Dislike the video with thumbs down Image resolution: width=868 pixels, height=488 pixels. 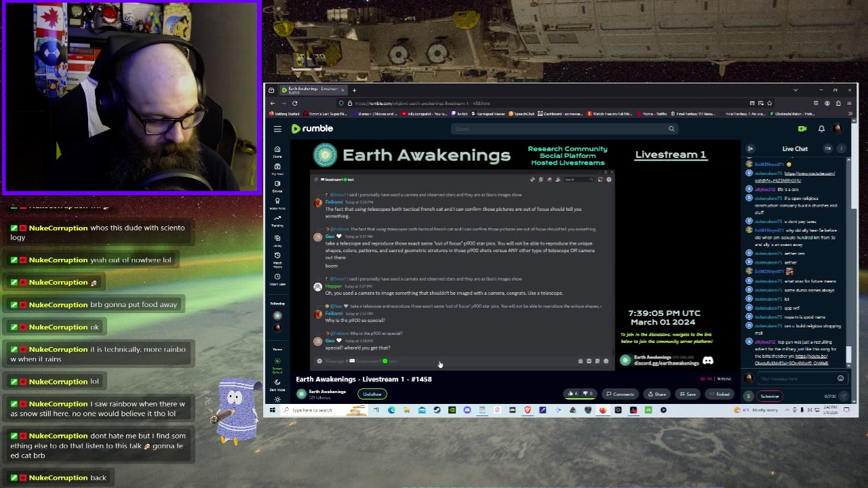[588, 394]
